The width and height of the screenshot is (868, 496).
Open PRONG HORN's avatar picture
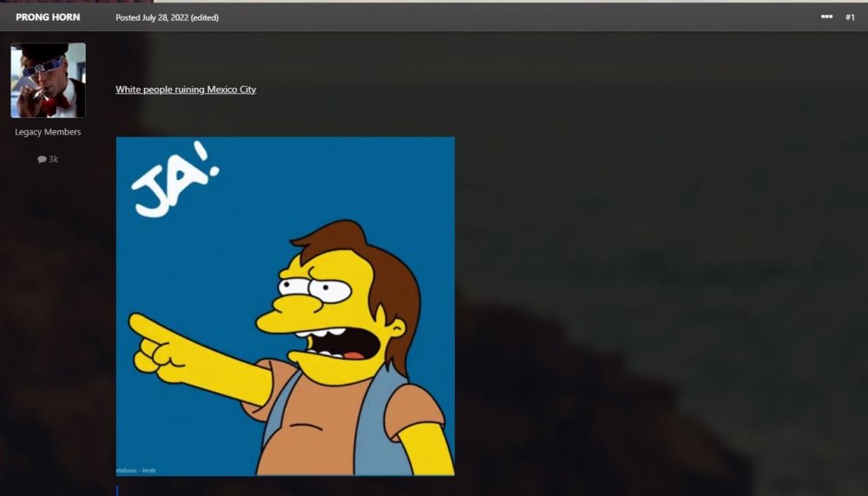point(48,81)
